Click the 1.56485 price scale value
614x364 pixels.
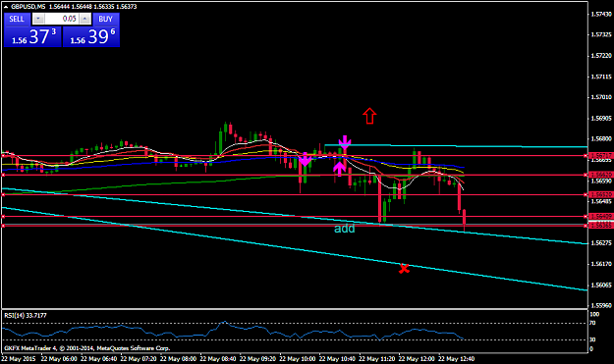(x=601, y=201)
